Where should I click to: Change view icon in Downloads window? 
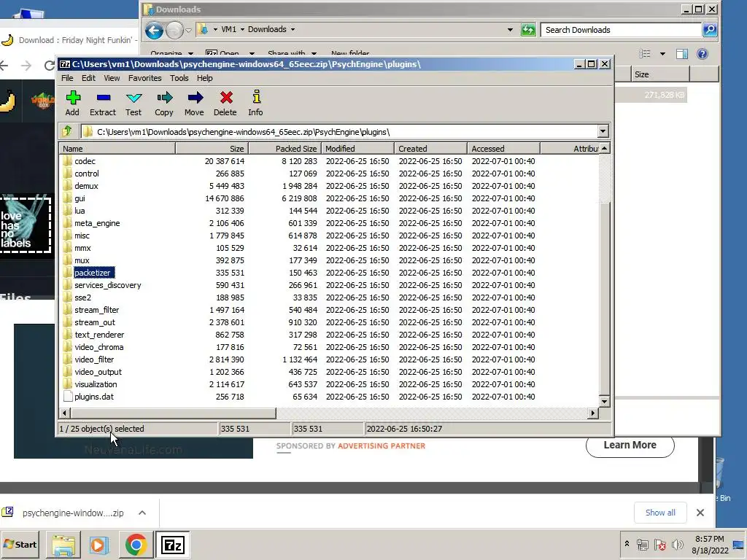coord(645,54)
